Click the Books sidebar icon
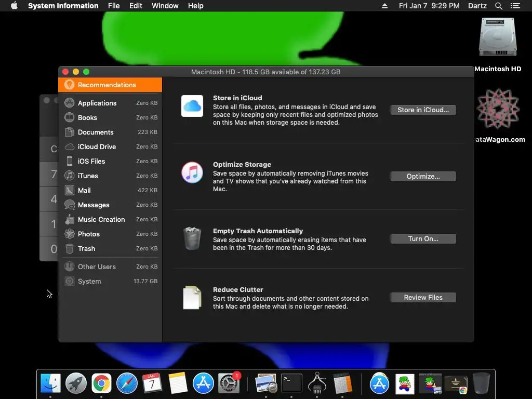 click(x=70, y=117)
